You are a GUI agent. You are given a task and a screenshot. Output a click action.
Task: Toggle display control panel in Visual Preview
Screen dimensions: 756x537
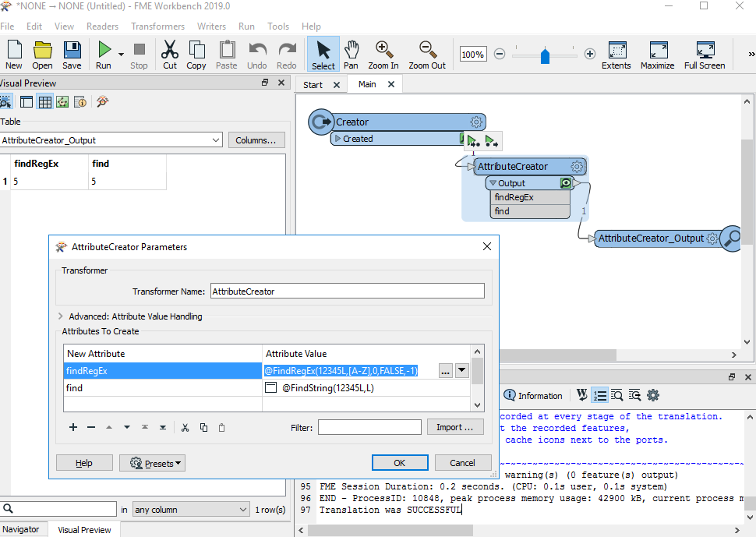[x=26, y=102]
